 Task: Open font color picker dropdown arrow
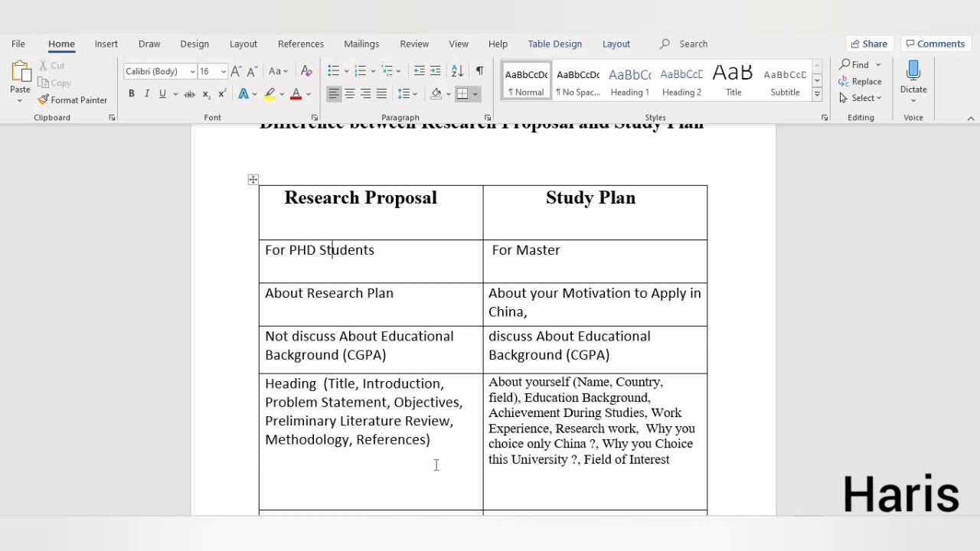tap(308, 94)
